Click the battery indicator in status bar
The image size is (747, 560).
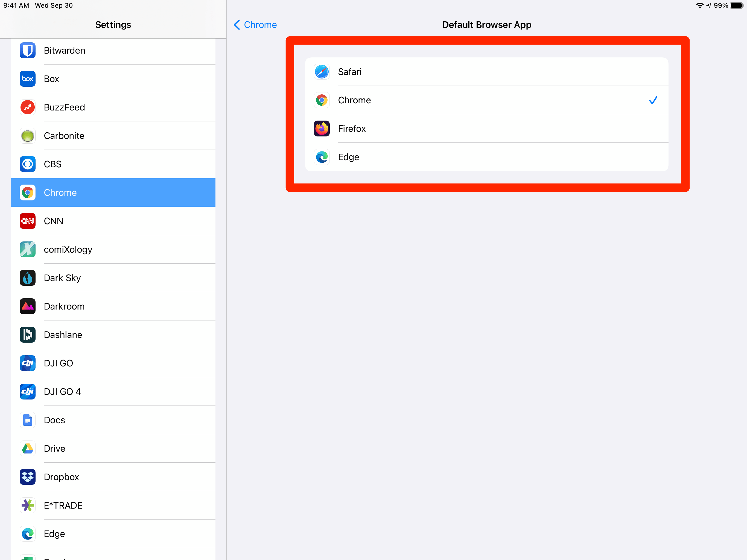coord(737,5)
